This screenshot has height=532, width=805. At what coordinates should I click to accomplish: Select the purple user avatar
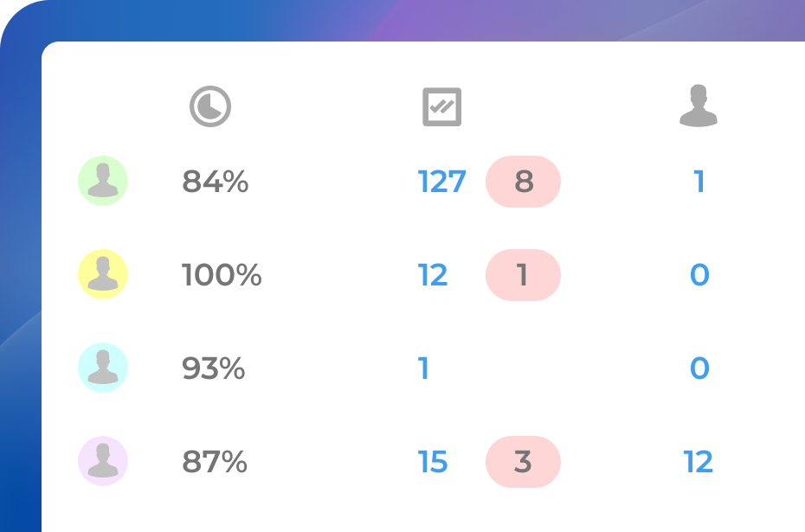[103, 461]
